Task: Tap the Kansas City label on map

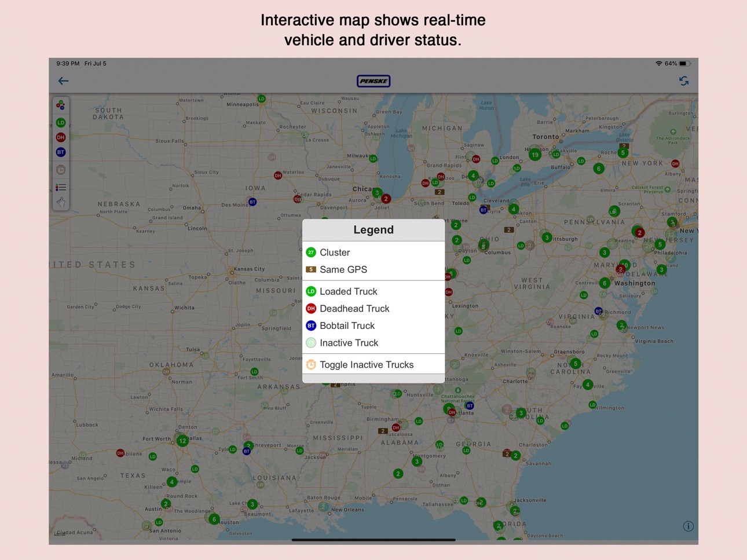Action: coord(250,269)
